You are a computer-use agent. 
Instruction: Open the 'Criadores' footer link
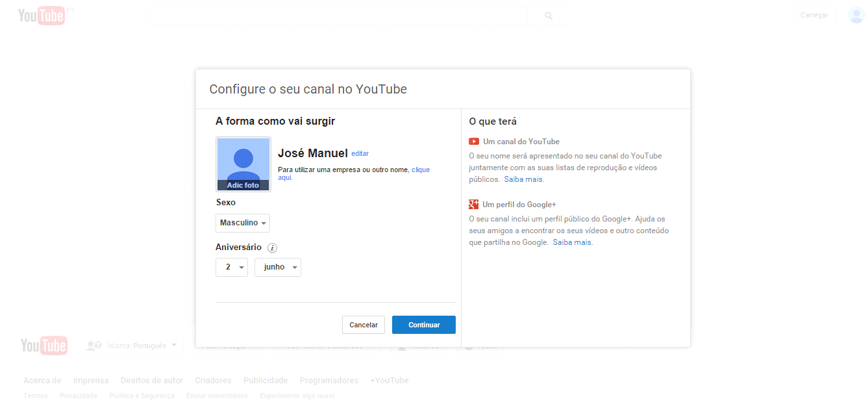click(213, 381)
